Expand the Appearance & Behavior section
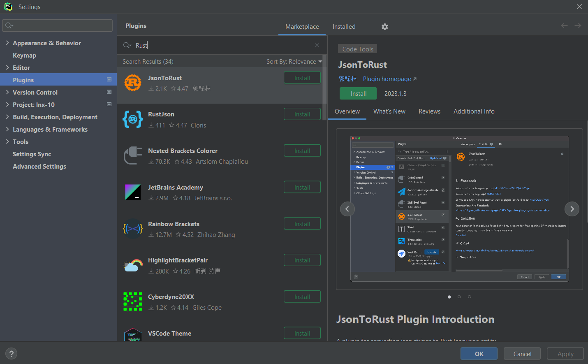Screen dimensions: 588x364 point(7,43)
